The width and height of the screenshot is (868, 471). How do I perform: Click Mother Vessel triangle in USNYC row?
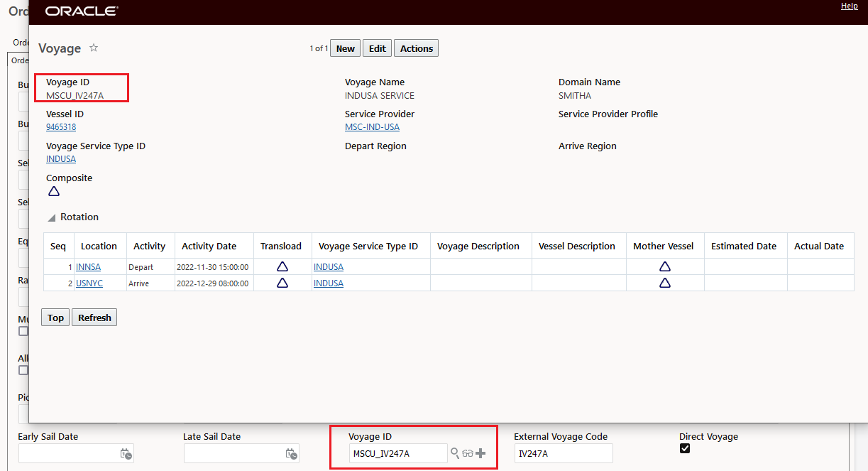665,283
